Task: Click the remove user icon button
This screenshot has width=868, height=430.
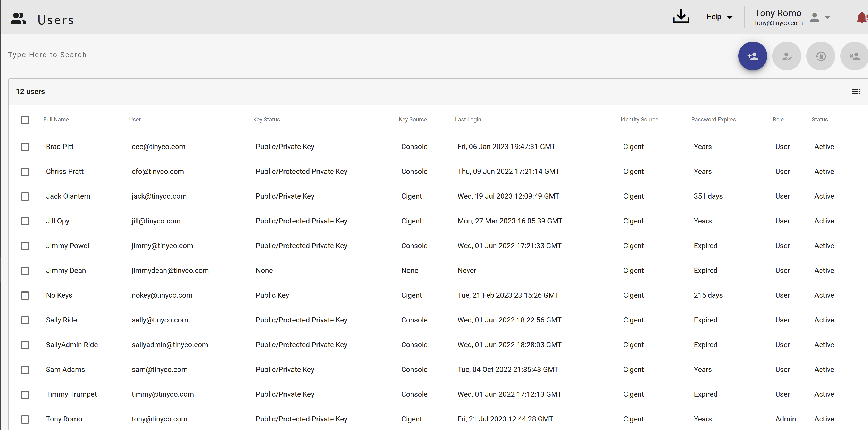Action: tap(854, 56)
